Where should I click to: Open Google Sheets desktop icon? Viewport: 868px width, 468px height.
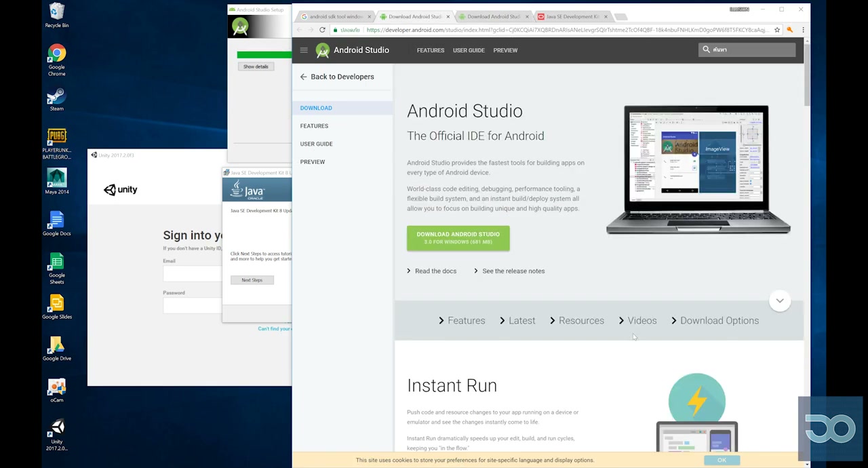[56, 269]
